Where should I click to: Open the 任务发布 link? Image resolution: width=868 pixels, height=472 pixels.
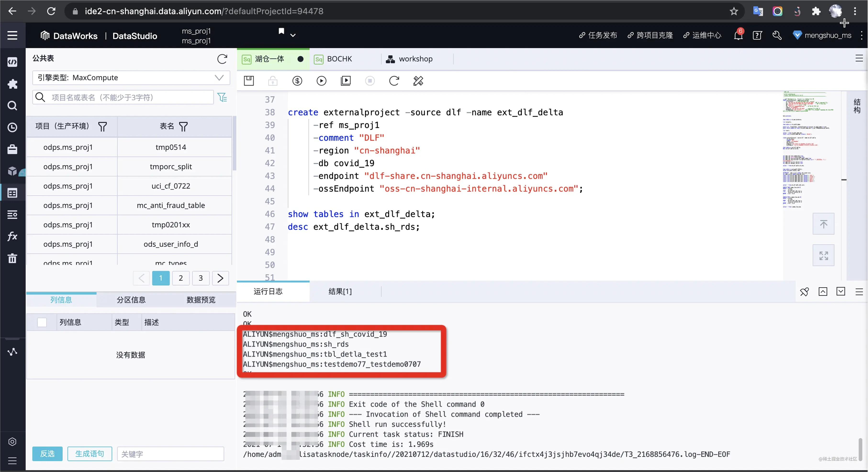click(598, 35)
